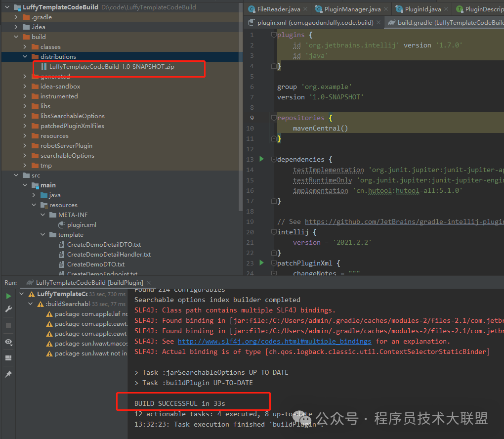Click zip archive icon of LuffyTemplateCodeBuild-1.0-SNAPSHOT.zip
This screenshot has height=439, width=504.
pos(44,67)
